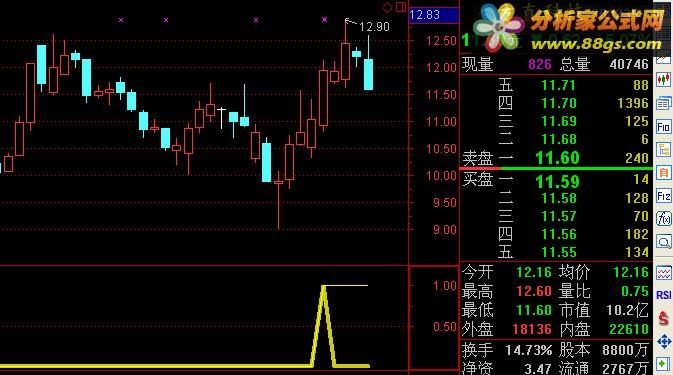
Task: Select sell-three price 11.69
Action: (x=558, y=121)
